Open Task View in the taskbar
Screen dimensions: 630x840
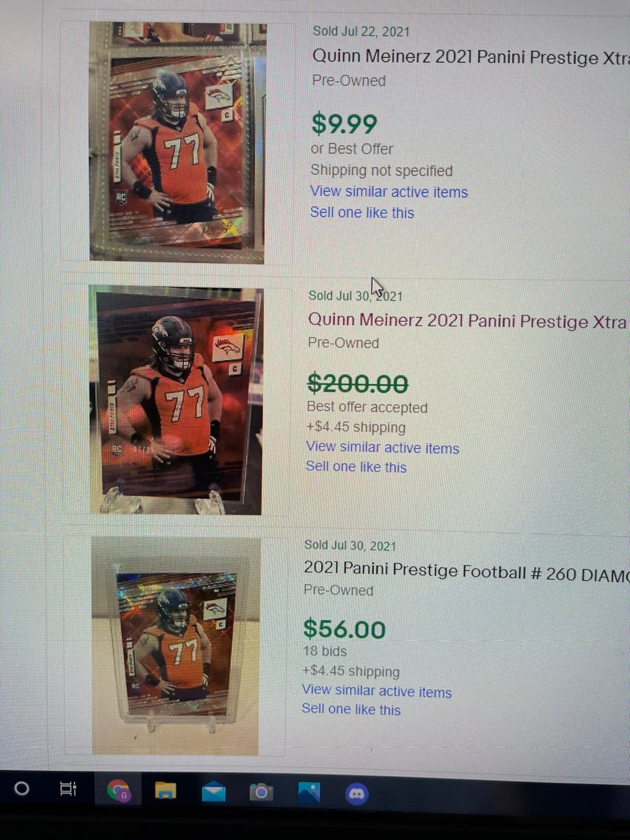(x=68, y=789)
